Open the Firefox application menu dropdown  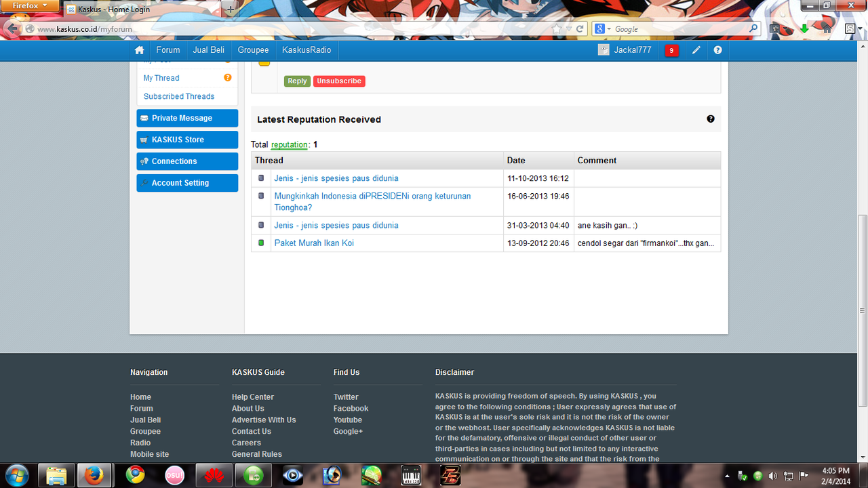[x=29, y=5]
